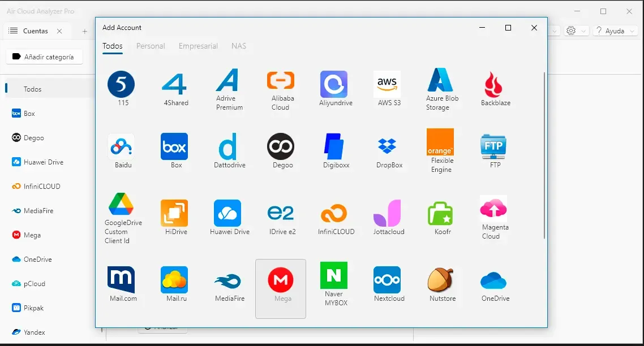Choose the Mail.com service icon
This screenshot has width=644, height=346.
point(121,279)
